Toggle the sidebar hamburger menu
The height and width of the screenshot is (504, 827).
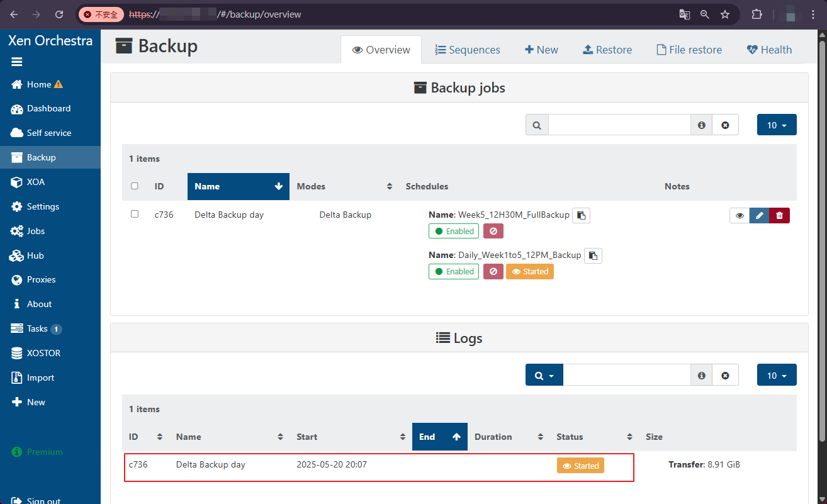point(17,62)
